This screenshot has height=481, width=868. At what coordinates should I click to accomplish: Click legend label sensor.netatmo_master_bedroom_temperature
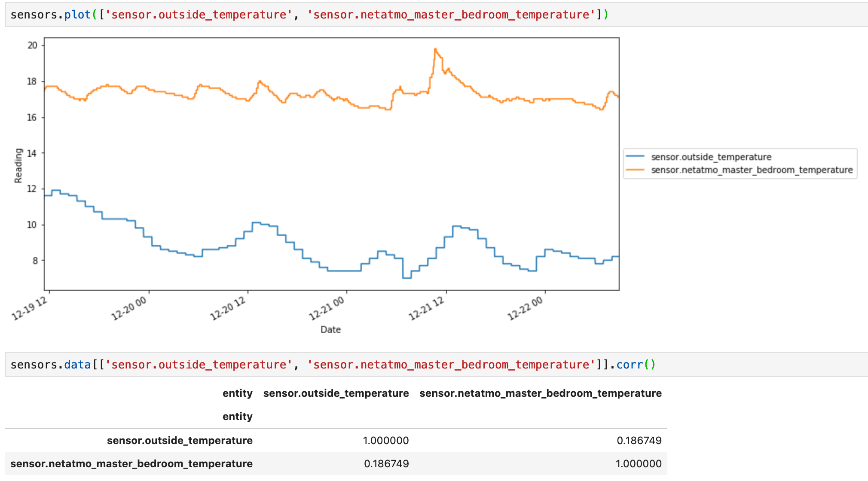click(752, 170)
